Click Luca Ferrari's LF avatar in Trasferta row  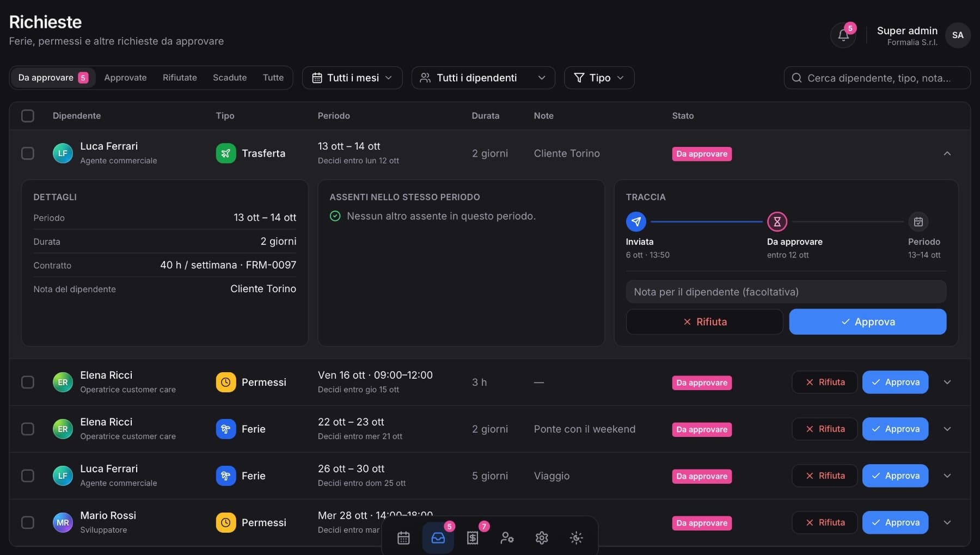(63, 153)
